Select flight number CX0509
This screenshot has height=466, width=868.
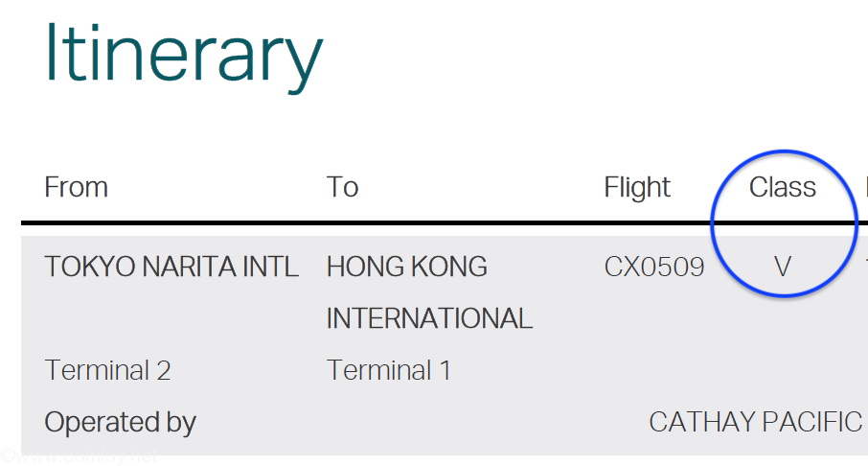click(653, 268)
